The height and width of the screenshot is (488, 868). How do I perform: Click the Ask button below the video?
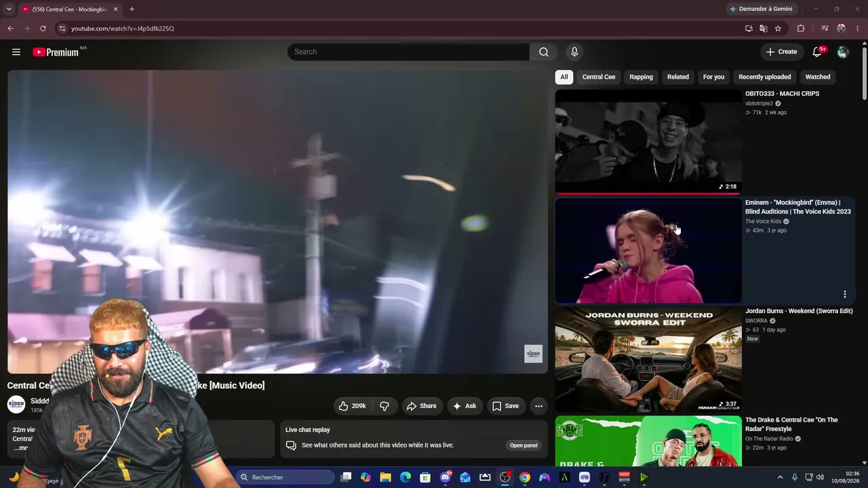[x=465, y=406]
